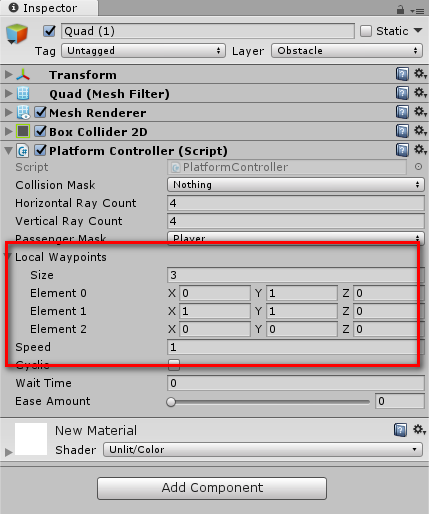The width and height of the screenshot is (429, 514).
Task: Open the Inspector panel options menu
Action: point(417,11)
